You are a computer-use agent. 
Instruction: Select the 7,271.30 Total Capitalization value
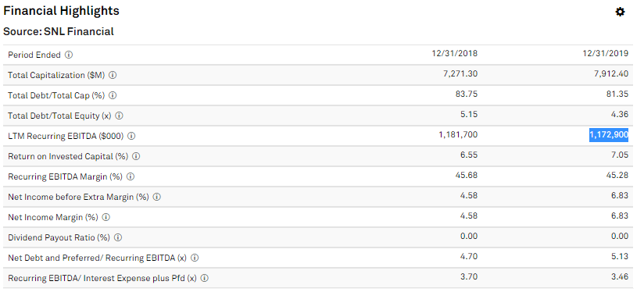coord(460,74)
